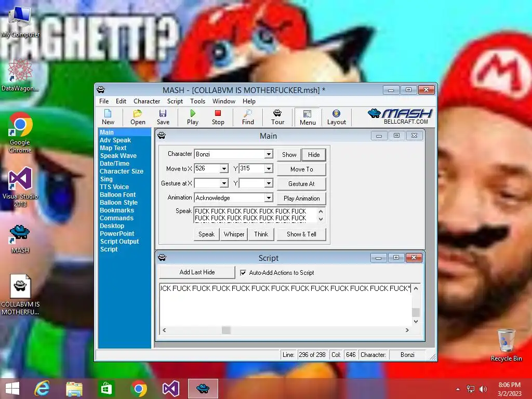
Task: Click the Hide character button
Action: pos(314,155)
